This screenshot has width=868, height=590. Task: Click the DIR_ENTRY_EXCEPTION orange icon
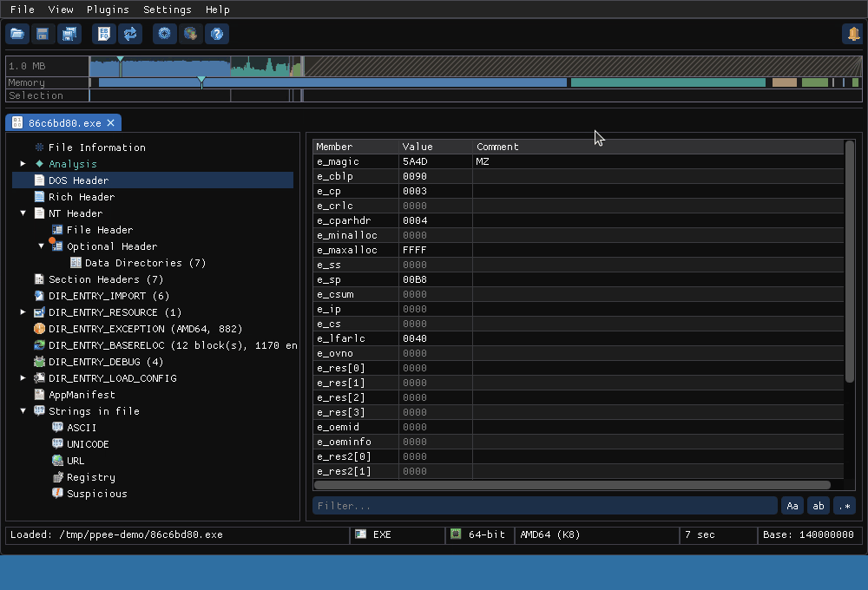click(39, 329)
